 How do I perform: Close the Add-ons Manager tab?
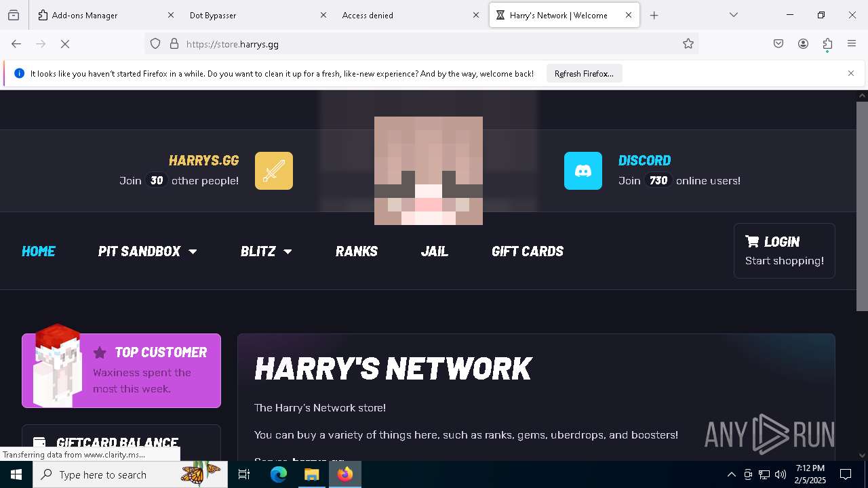click(x=171, y=15)
